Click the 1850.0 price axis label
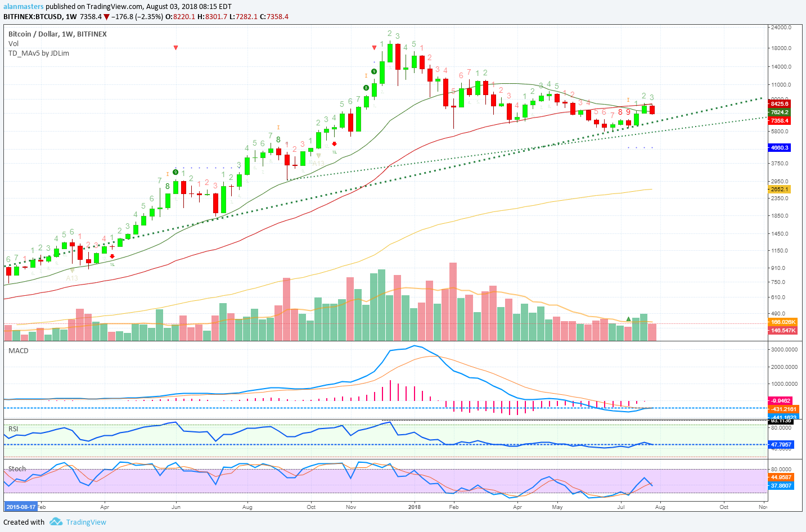The height and width of the screenshot is (532, 806). click(x=780, y=216)
